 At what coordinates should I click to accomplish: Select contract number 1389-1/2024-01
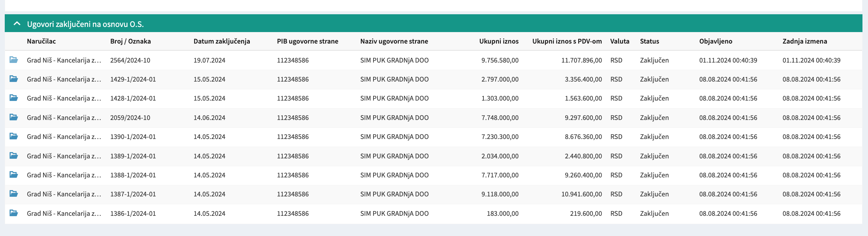click(x=133, y=156)
